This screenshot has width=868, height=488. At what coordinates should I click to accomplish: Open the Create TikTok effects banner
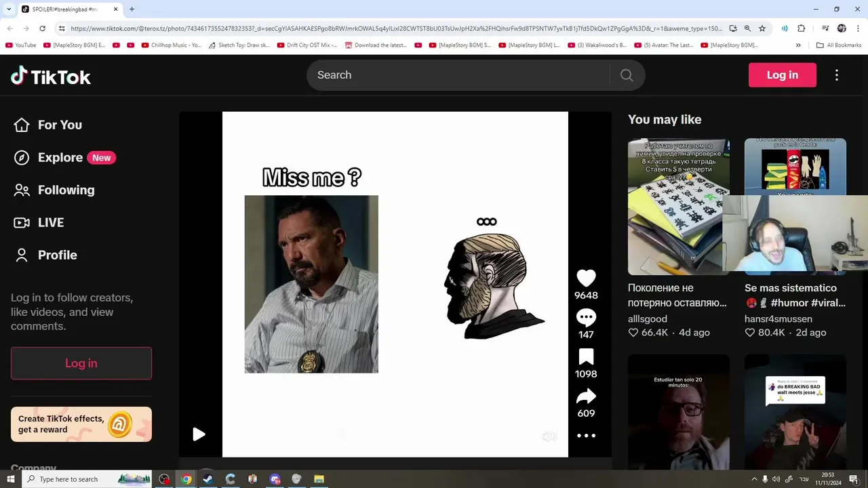(81, 424)
